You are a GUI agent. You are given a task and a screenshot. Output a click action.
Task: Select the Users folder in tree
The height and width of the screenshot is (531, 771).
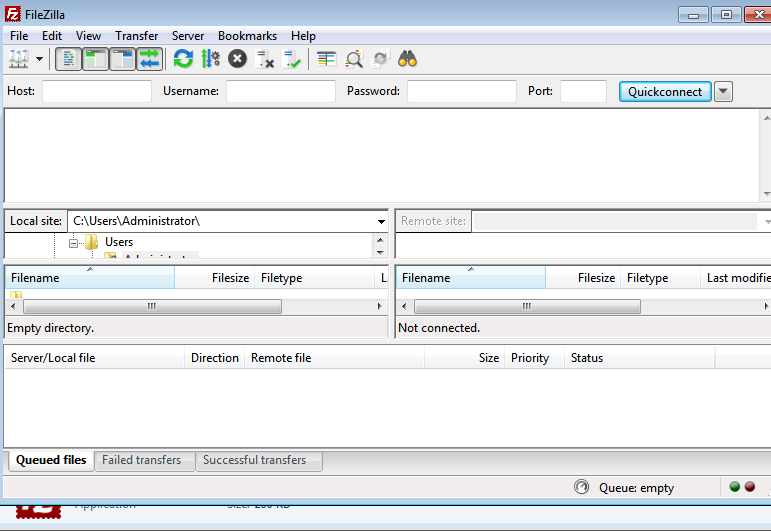click(119, 242)
